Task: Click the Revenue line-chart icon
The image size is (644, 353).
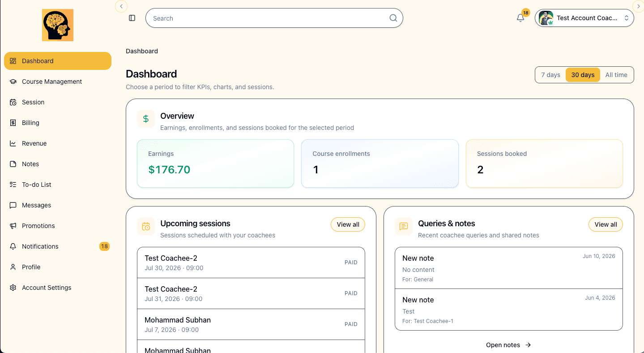Action: pyautogui.click(x=13, y=143)
